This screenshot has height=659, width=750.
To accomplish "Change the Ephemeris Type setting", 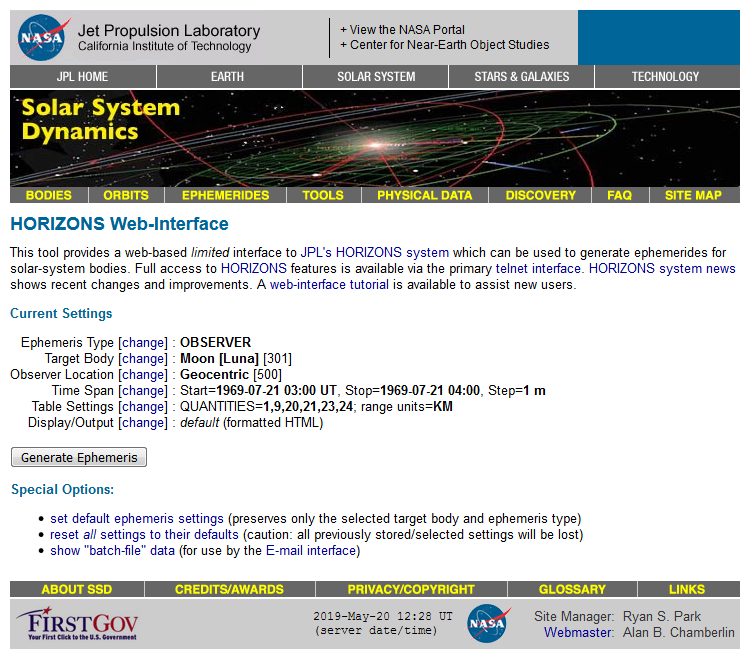I will (x=143, y=342).
